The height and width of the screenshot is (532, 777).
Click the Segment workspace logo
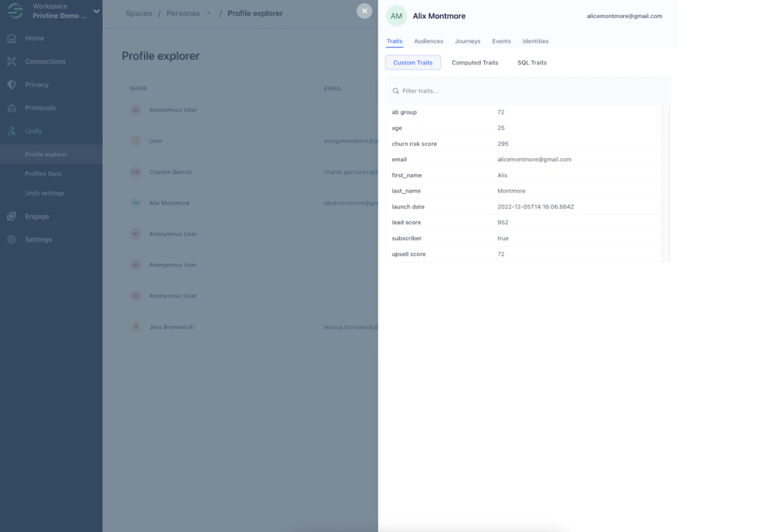pos(14,10)
